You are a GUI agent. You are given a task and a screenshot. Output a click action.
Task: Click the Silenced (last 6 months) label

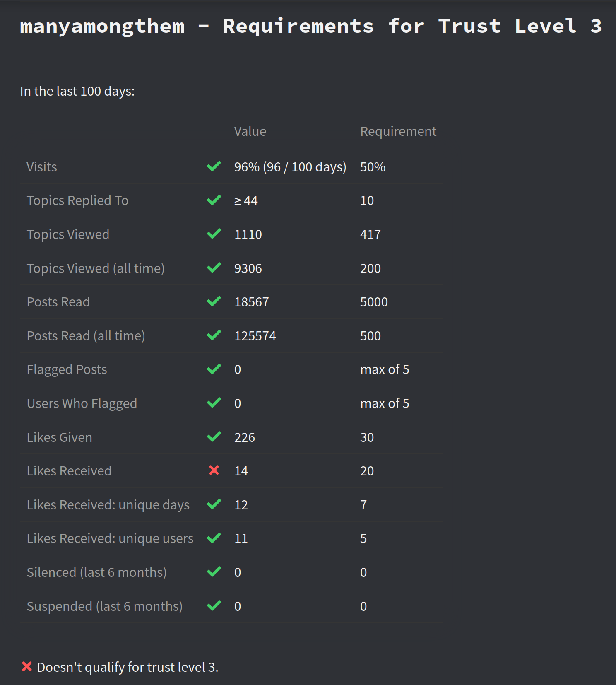coord(97,572)
